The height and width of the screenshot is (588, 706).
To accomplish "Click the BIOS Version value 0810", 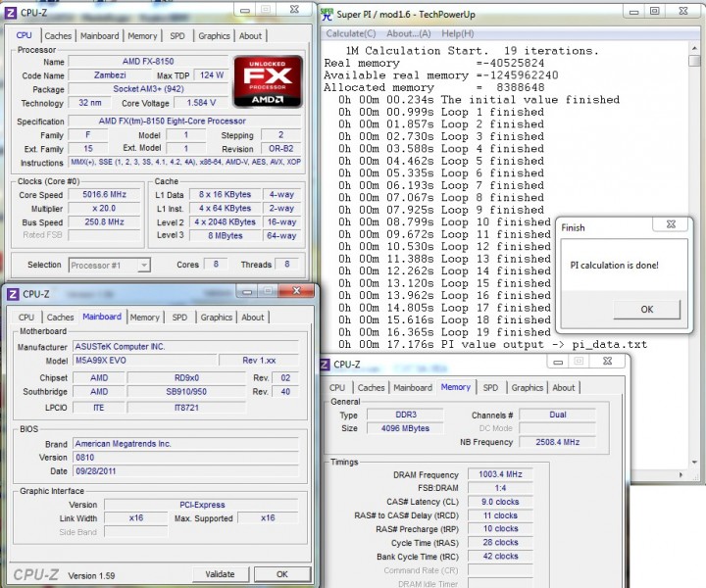I will [x=185, y=458].
